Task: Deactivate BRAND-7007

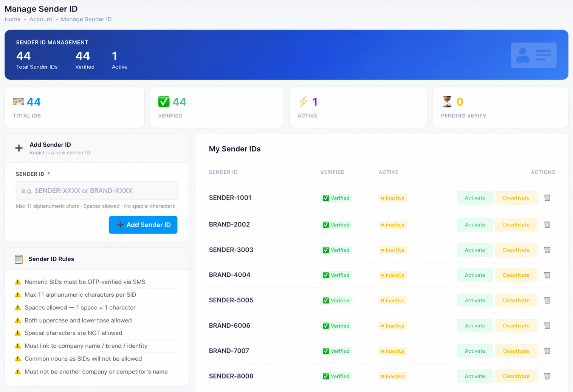Action: click(516, 351)
